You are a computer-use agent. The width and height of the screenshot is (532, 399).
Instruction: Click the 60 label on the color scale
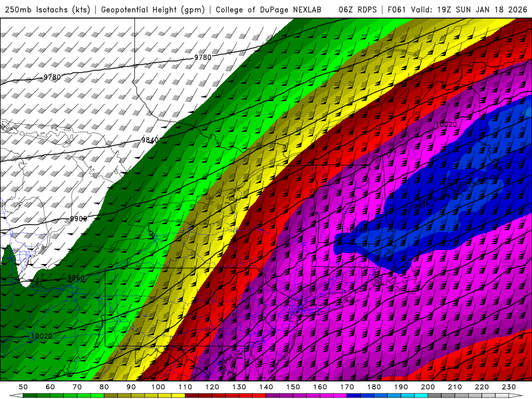point(50,387)
